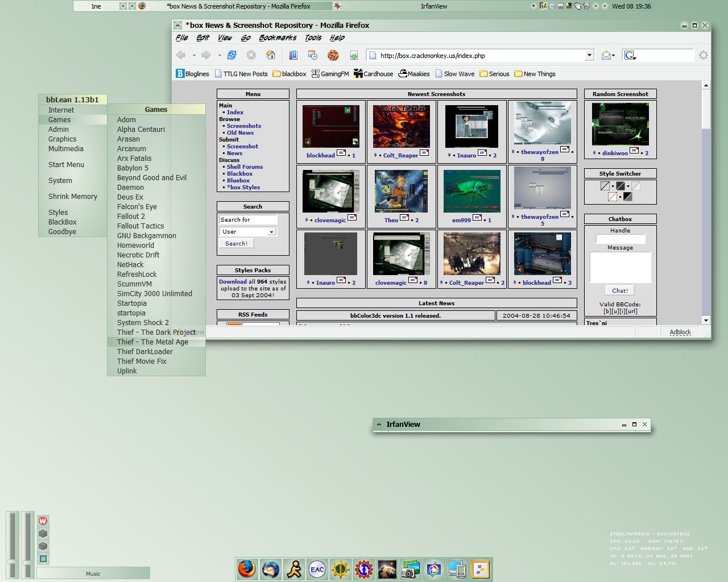Viewport: 728px width, 582px height.
Task: Click in the chatbox Handle field
Action: coord(620,239)
